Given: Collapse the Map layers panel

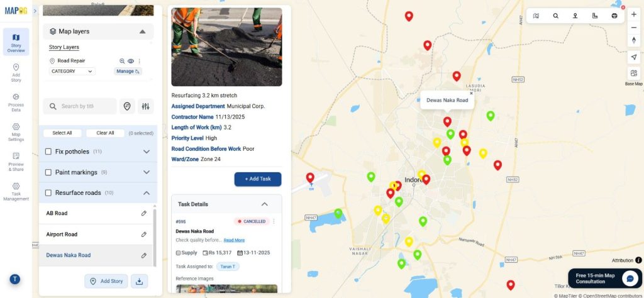Looking at the screenshot, I should click(143, 31).
